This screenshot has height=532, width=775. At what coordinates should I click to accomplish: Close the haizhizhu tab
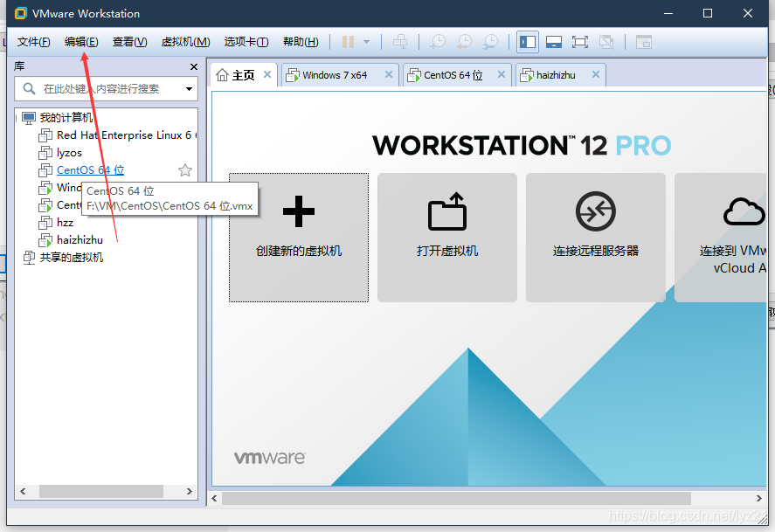click(x=596, y=74)
